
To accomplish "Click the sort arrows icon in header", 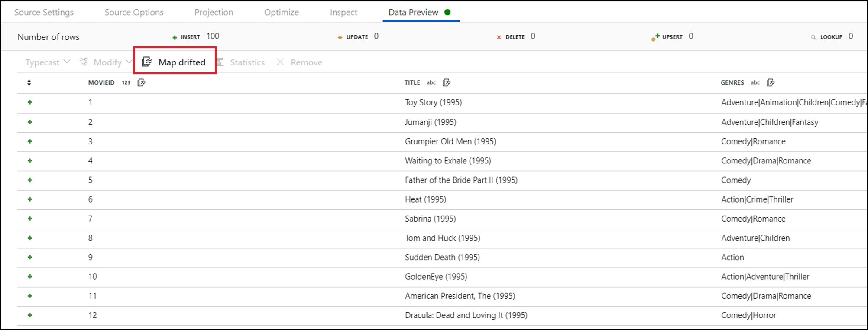I will coord(29,82).
